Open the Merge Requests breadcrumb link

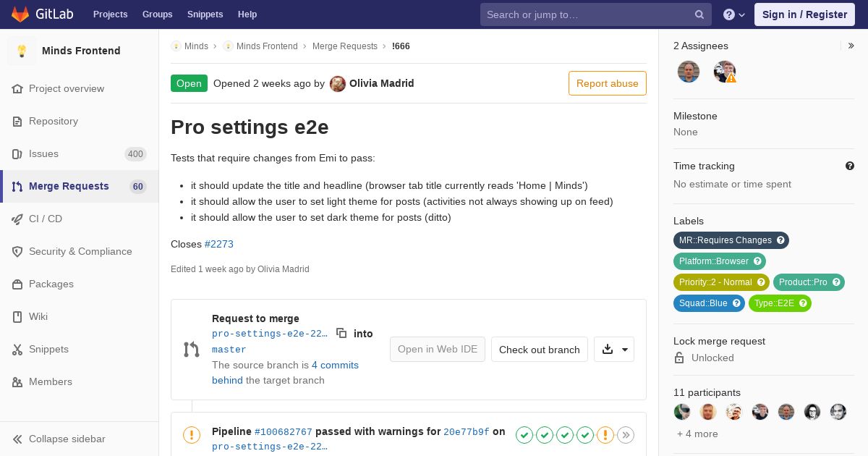(345, 46)
